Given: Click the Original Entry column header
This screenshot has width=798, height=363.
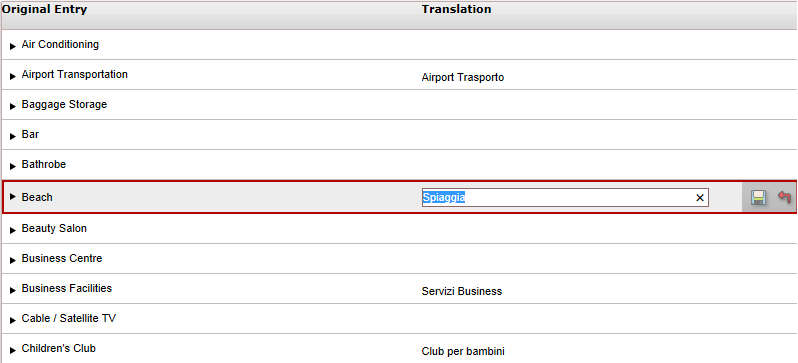Looking at the screenshot, I should click(x=45, y=9).
